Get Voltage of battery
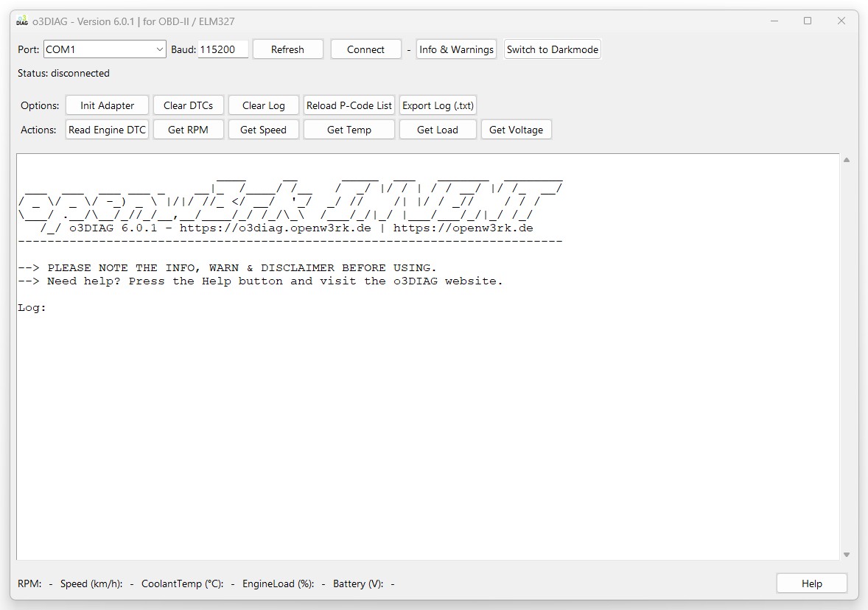The width and height of the screenshot is (868, 610). point(516,130)
